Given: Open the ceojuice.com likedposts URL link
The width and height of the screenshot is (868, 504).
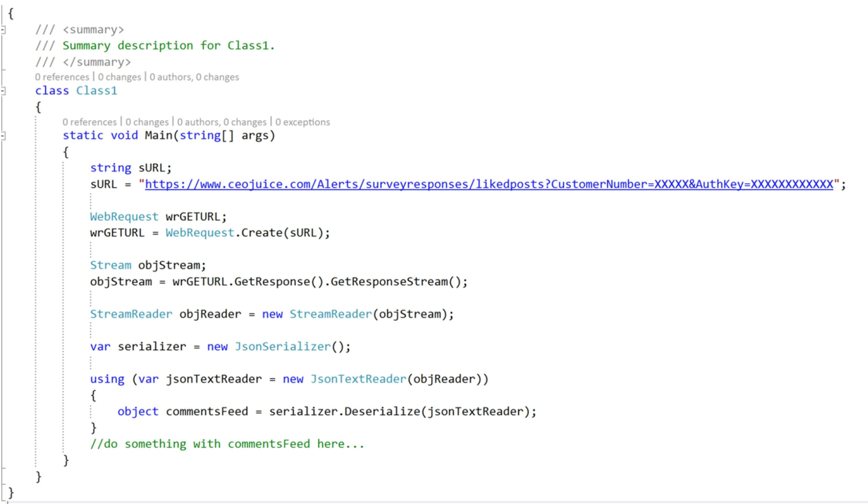Looking at the screenshot, I should (x=489, y=184).
